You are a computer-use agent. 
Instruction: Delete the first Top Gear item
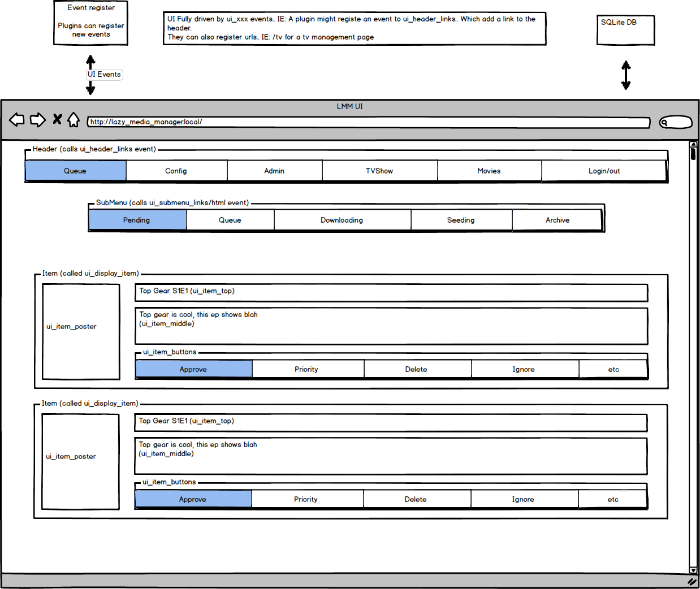pyautogui.click(x=417, y=369)
